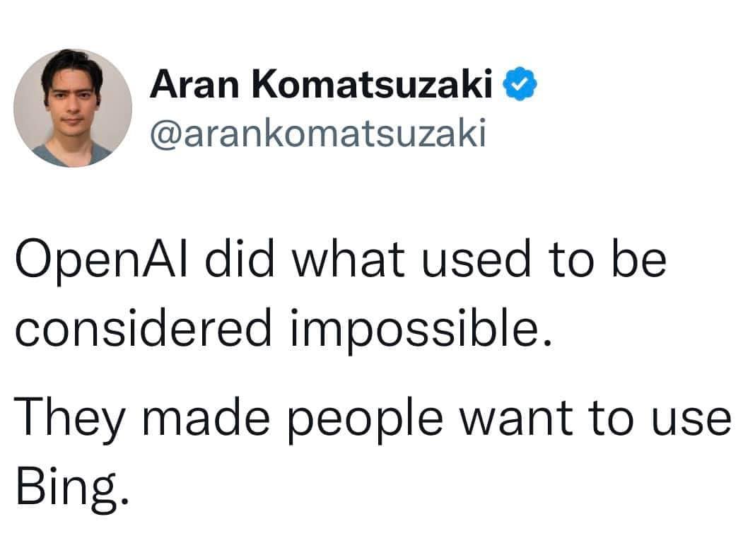Open Aran Komatsuzaki's profile photo
The image size is (755, 560).
coord(72,107)
